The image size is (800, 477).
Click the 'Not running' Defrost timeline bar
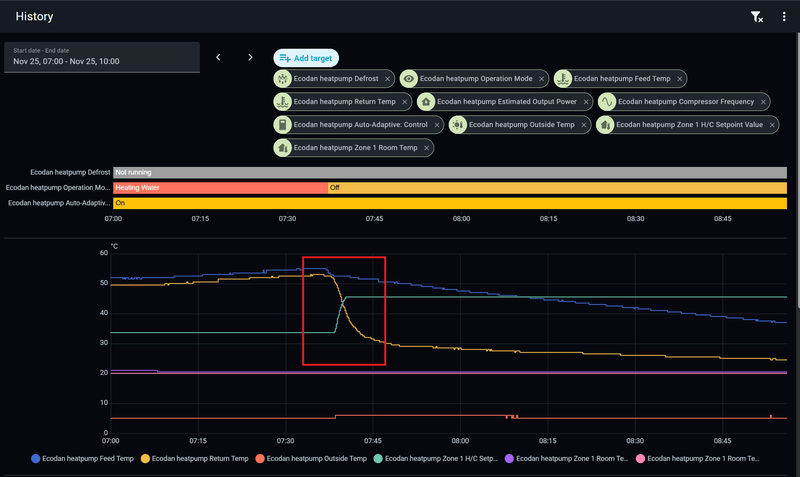(x=450, y=172)
